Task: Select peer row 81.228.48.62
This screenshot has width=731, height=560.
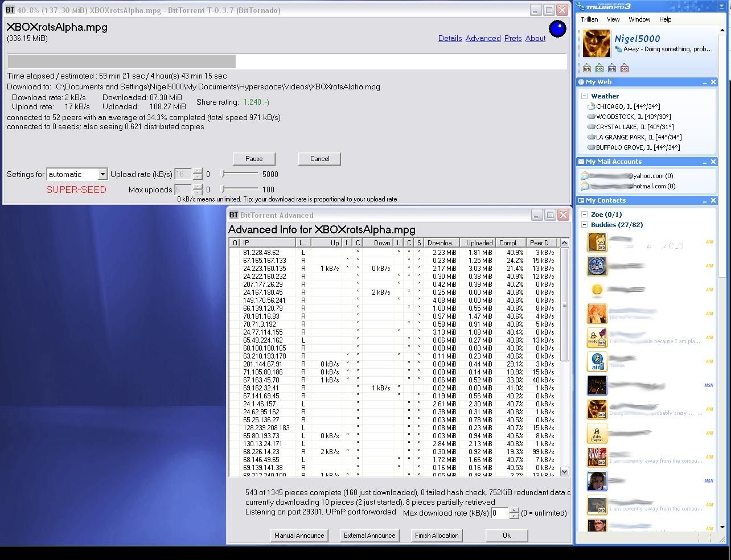Action: point(393,252)
